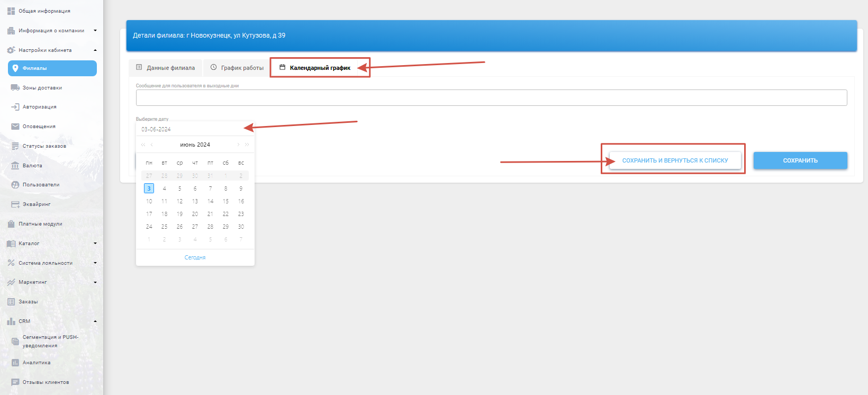Click the Отзывы клиентов review icon

15,382
